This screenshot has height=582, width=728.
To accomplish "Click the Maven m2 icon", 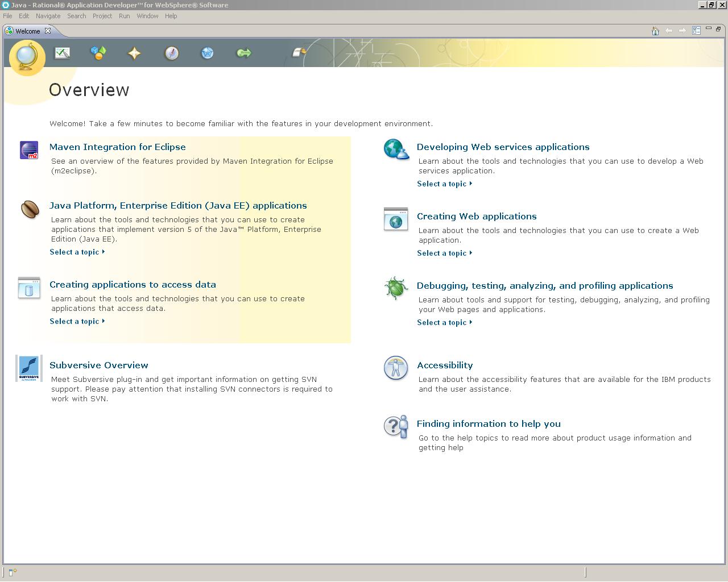I will click(29, 150).
